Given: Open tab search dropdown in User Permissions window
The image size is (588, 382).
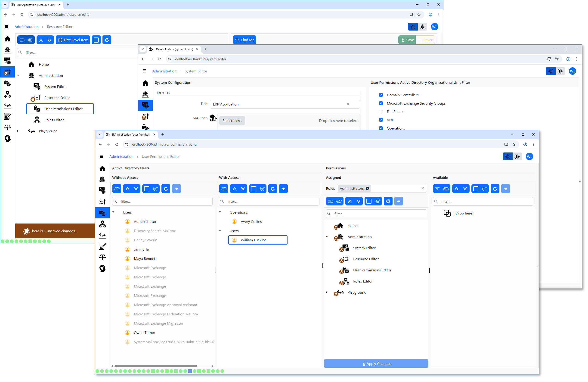Looking at the screenshot, I should [x=99, y=134].
